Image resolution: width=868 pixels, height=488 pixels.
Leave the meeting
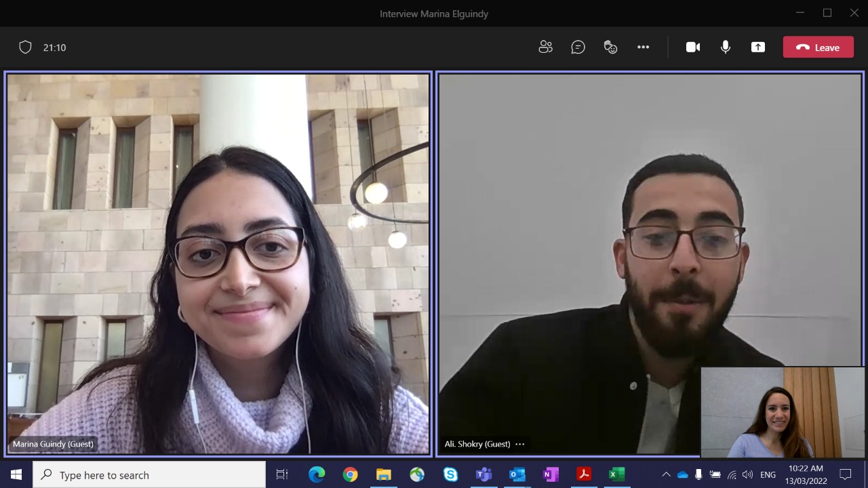(x=818, y=47)
